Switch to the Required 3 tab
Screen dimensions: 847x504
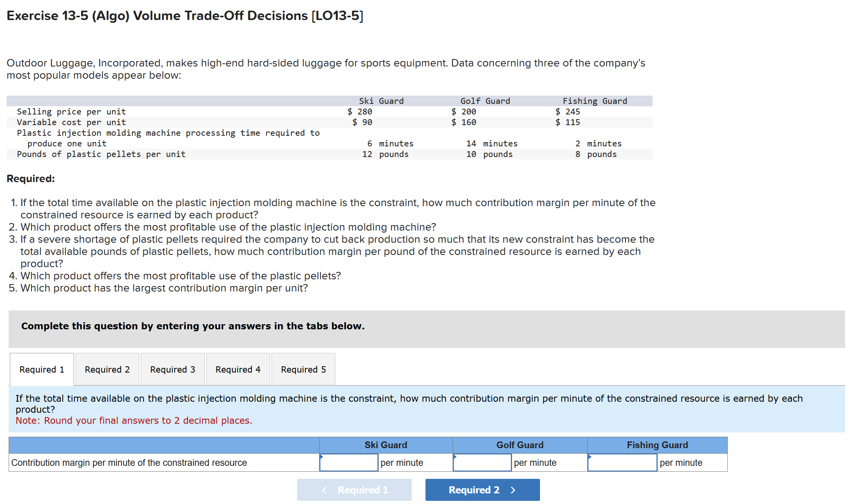[x=172, y=369]
